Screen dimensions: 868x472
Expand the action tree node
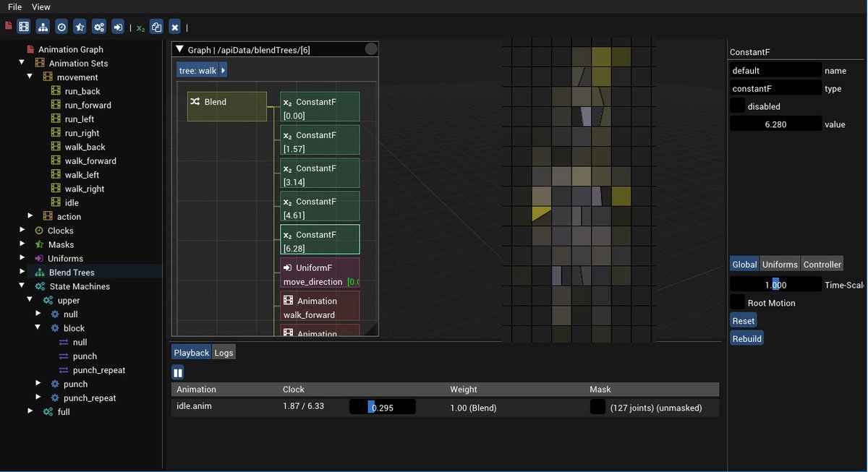click(x=30, y=216)
